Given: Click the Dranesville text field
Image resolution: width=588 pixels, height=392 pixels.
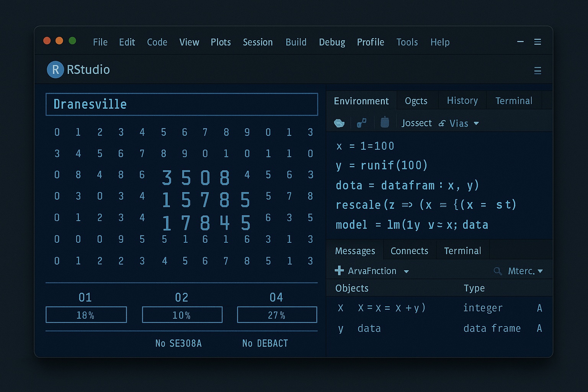Looking at the screenshot, I should [182, 104].
